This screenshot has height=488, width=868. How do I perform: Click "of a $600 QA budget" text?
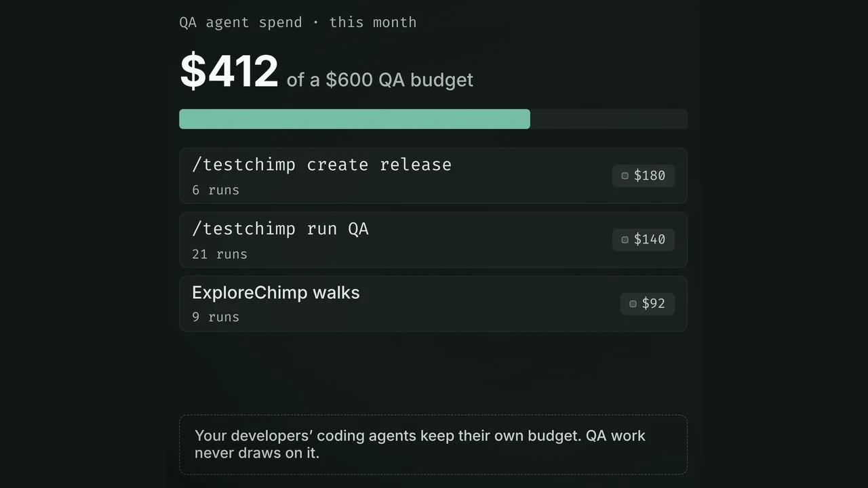click(380, 80)
